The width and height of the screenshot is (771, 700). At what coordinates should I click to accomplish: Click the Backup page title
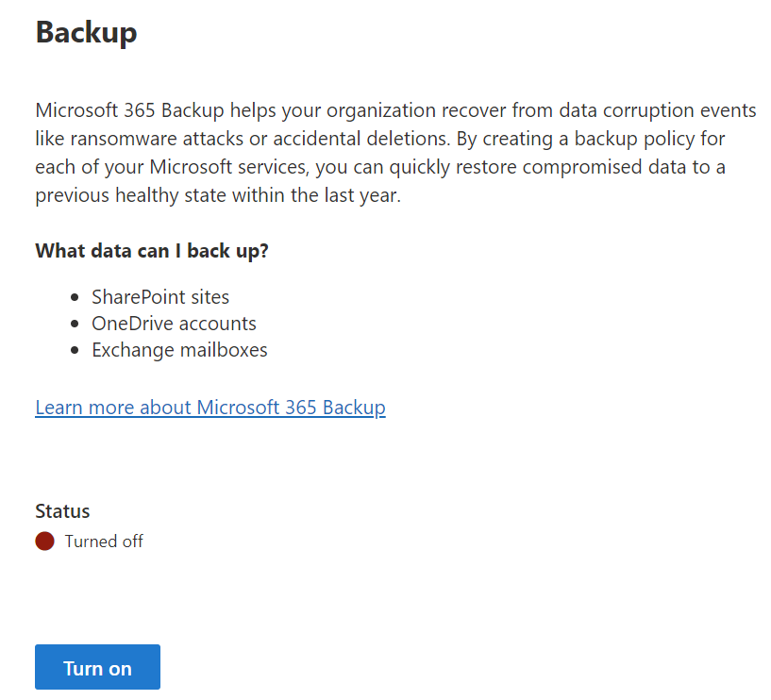tap(86, 32)
